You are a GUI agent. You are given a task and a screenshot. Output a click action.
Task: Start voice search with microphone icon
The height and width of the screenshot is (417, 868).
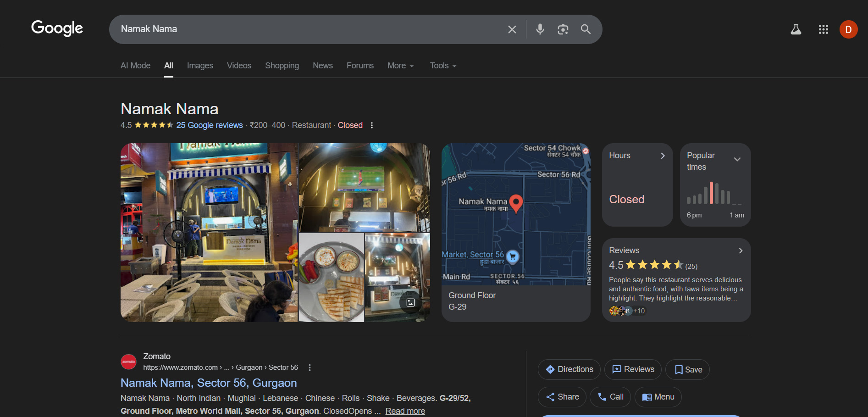(x=540, y=29)
